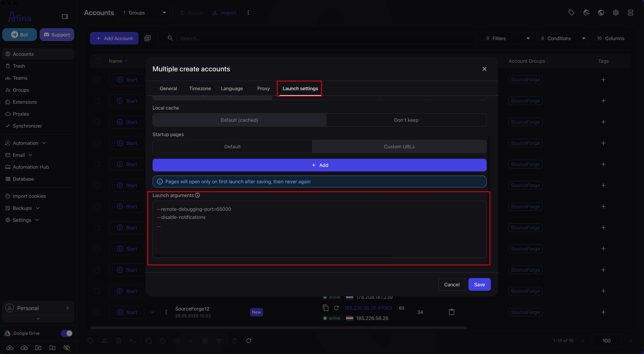The height and width of the screenshot is (354, 644).
Task: Click the multiple create accounts icon
Action: 148,38
